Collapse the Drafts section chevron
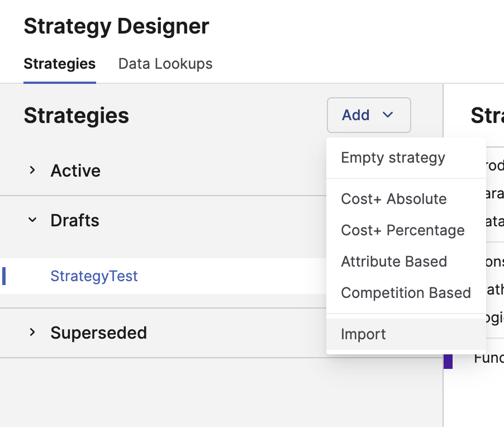 pos(32,220)
